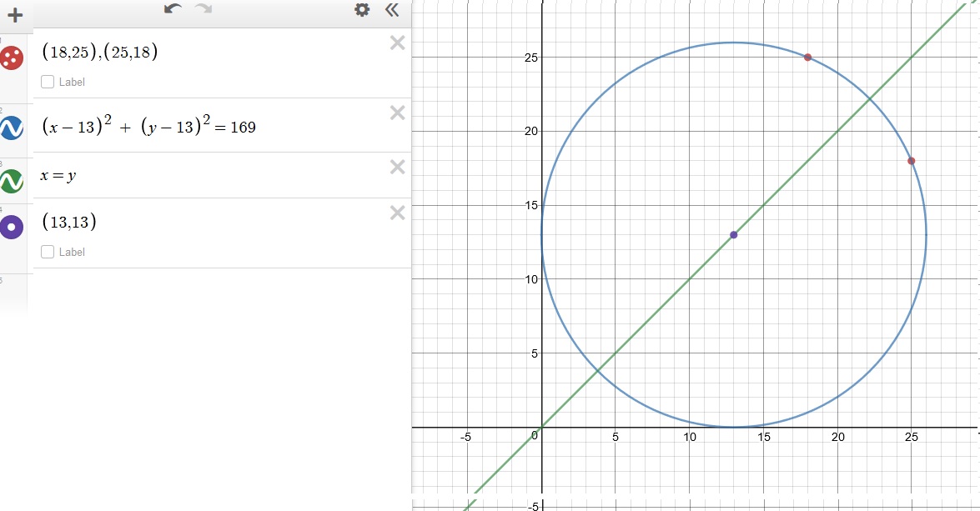
Task: Collapse the expression list panel
Action: (x=392, y=10)
